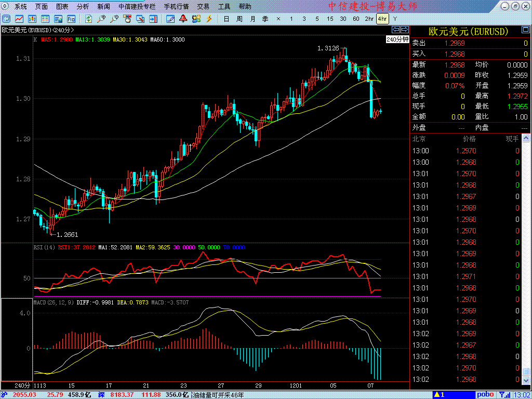Screen dimensions: 532x399
Task: Select the 3-minute period
Action: pos(304,19)
